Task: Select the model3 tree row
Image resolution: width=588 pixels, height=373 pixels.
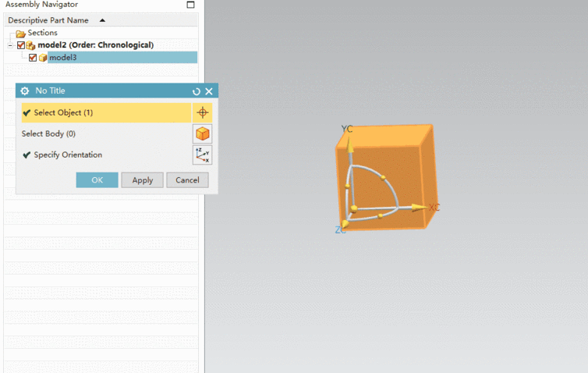Action: coord(122,58)
